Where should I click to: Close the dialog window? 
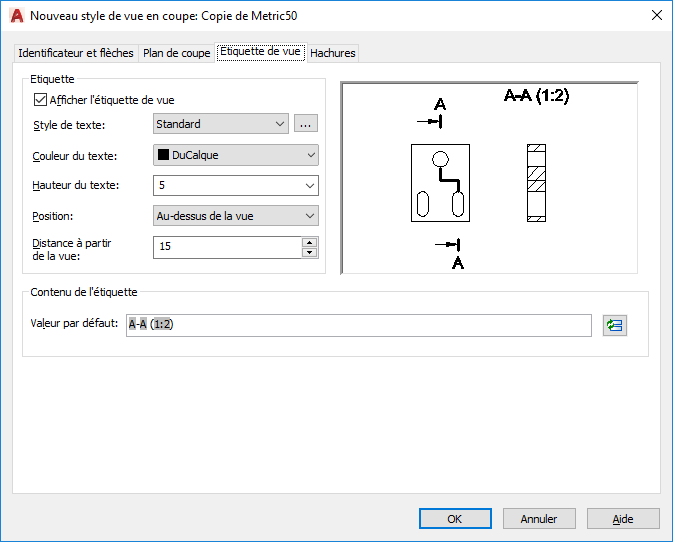point(656,15)
